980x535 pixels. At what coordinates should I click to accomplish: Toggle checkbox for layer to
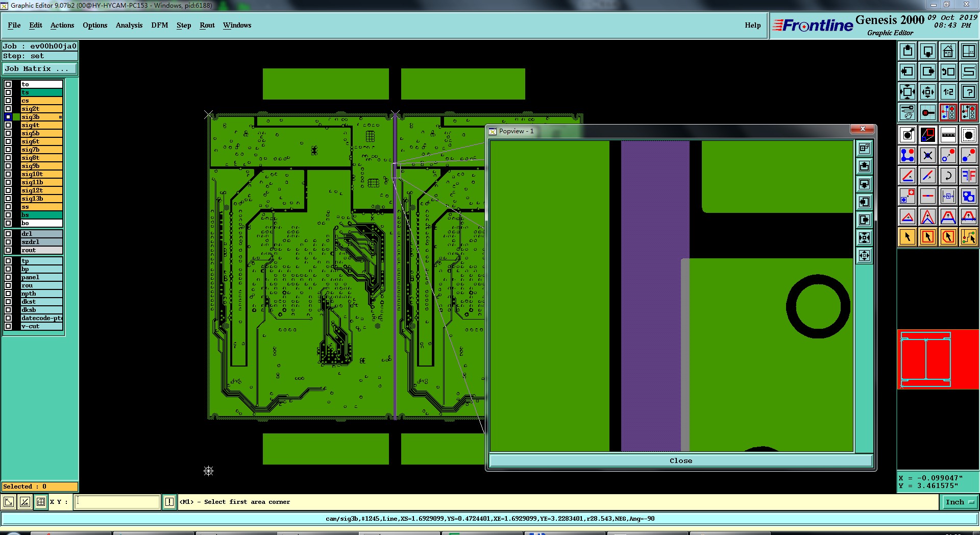pos(8,84)
